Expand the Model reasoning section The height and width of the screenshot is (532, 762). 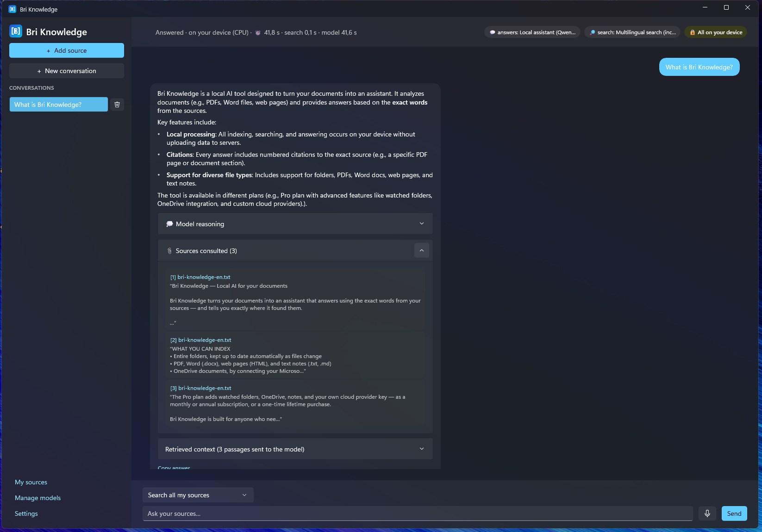[x=295, y=224]
